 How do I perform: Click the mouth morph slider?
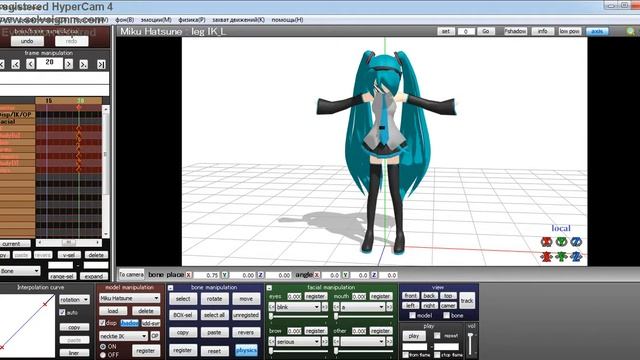click(x=364, y=316)
